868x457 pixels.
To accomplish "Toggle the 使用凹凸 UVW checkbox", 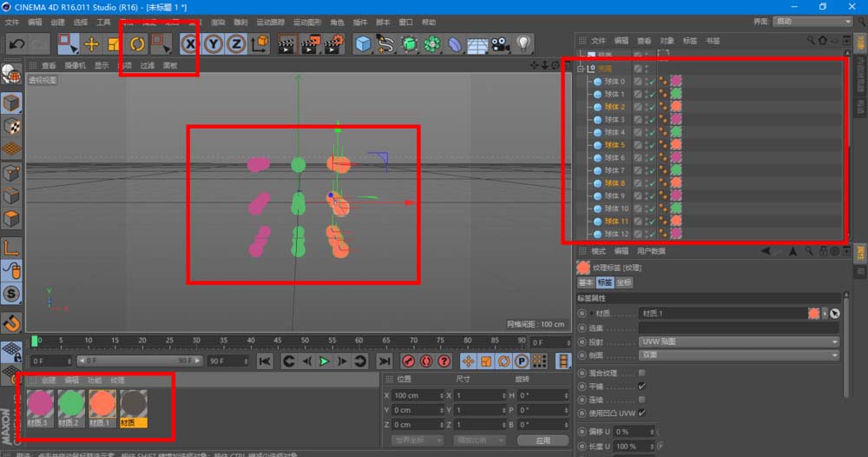I will [x=642, y=413].
